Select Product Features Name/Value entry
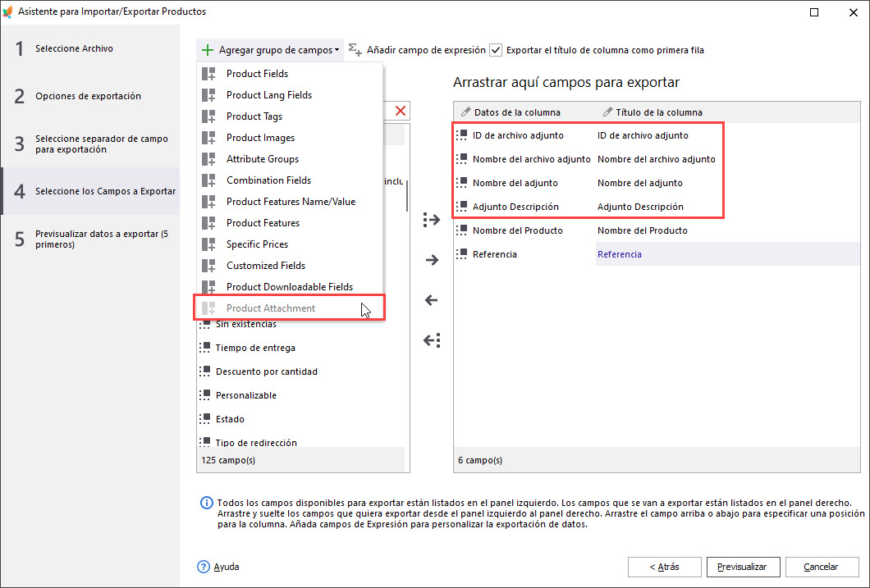This screenshot has height=588, width=870. (x=290, y=202)
